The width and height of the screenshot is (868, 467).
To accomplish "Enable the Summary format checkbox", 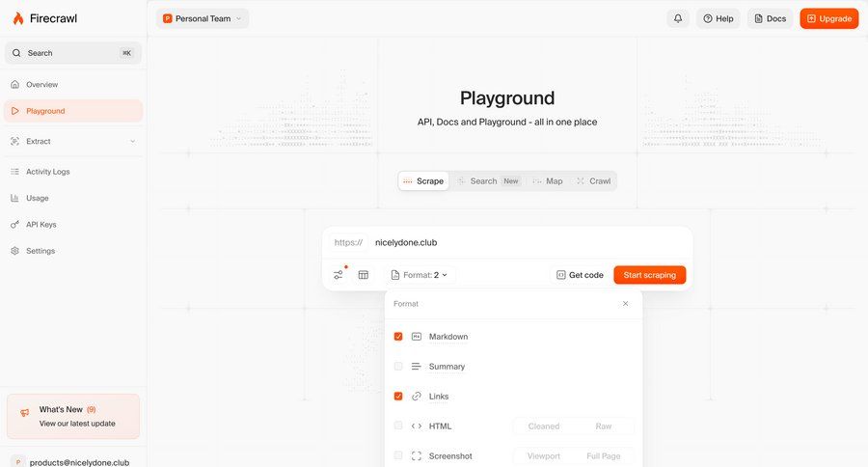I will click(x=398, y=367).
